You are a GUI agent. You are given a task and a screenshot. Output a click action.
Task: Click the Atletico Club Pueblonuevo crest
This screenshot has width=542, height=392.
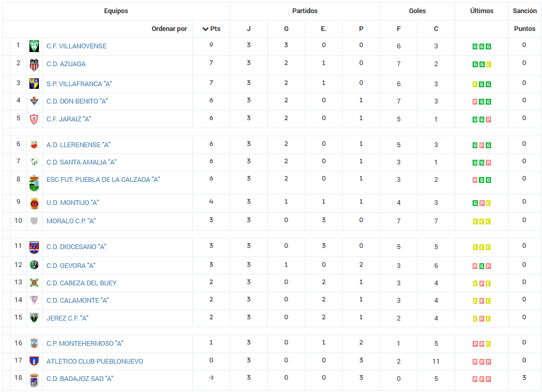[34, 362]
